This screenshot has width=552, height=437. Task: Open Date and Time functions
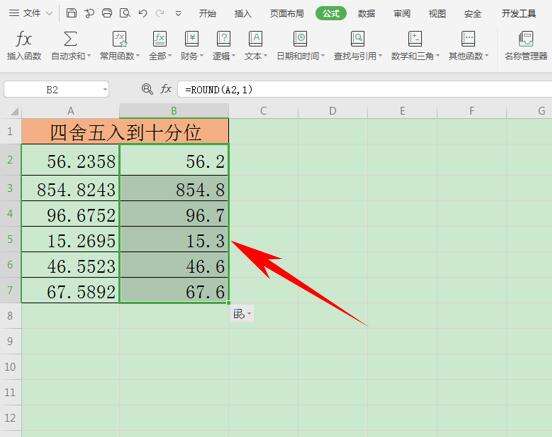pyautogui.click(x=300, y=39)
